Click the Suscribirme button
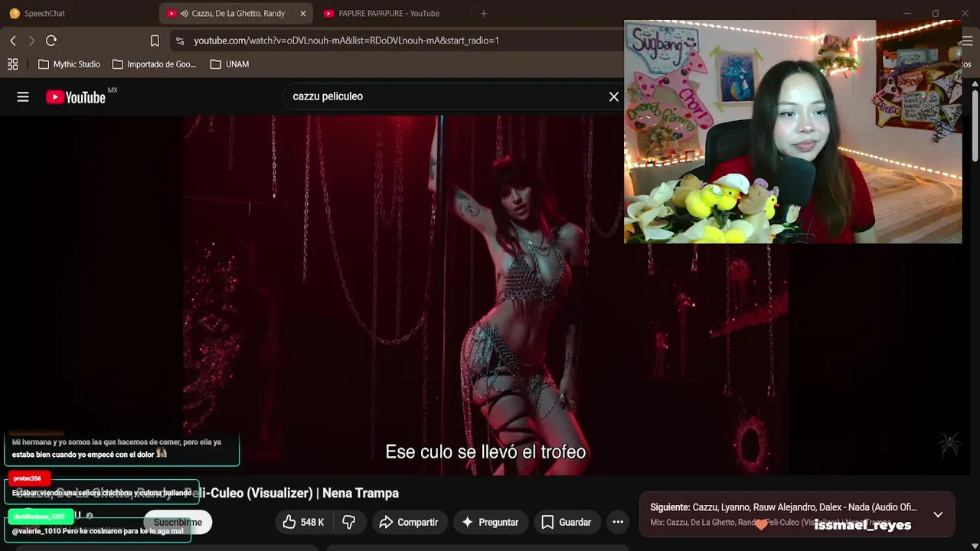This screenshot has width=980, height=551. (178, 522)
